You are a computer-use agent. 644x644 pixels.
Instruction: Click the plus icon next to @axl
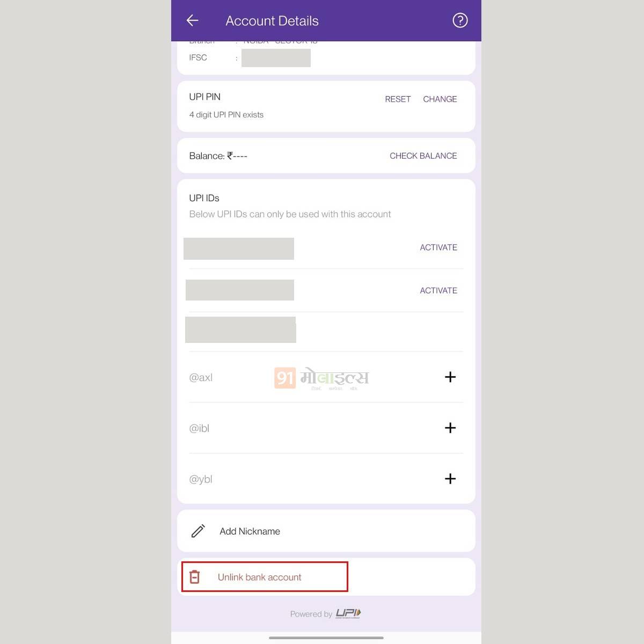[450, 377]
